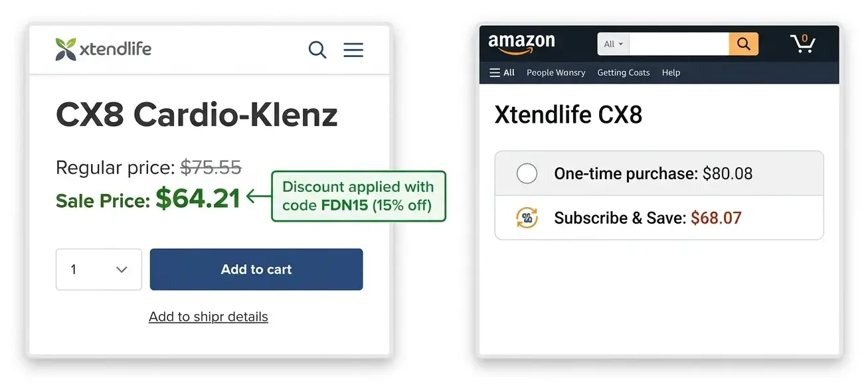Click inside the Amazon search field

(677, 44)
